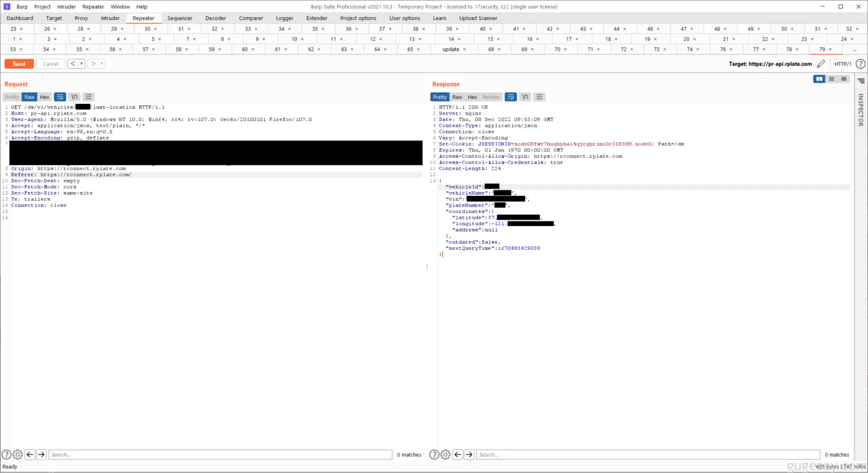Switch to Render view in Response panel
Screen dimensions: 868x473
coord(491,97)
